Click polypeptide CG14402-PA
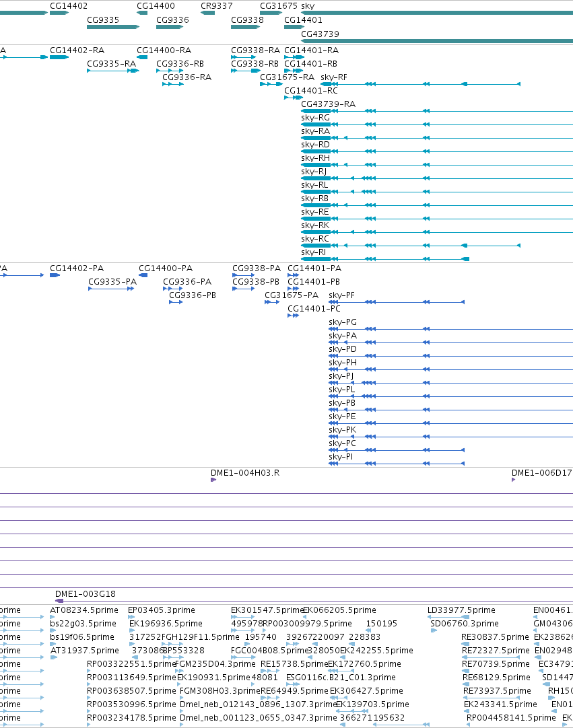The height and width of the screenshot is (728, 573). tap(77, 268)
